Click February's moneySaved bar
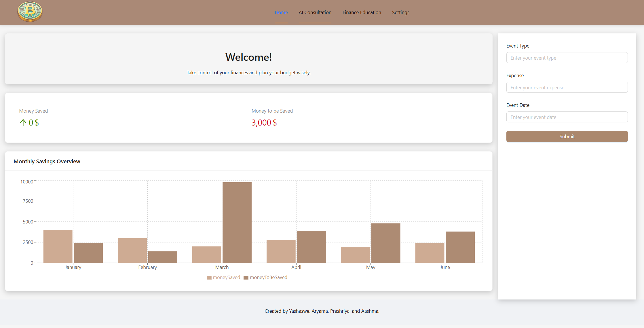 pos(132,250)
